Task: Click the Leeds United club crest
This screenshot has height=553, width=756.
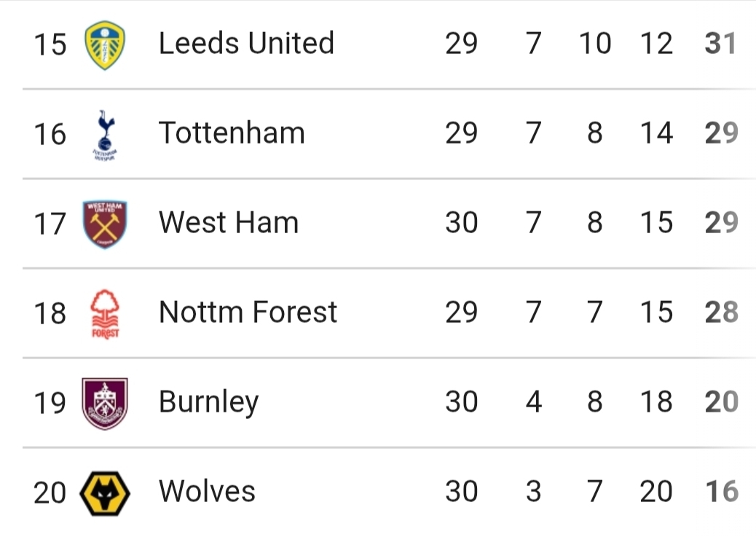Action: click(105, 44)
